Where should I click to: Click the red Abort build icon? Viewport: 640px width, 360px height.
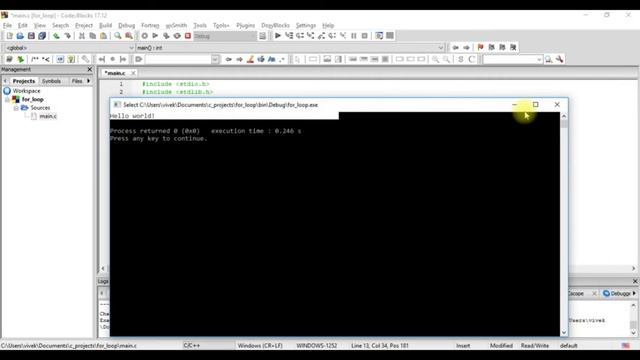tap(188, 36)
